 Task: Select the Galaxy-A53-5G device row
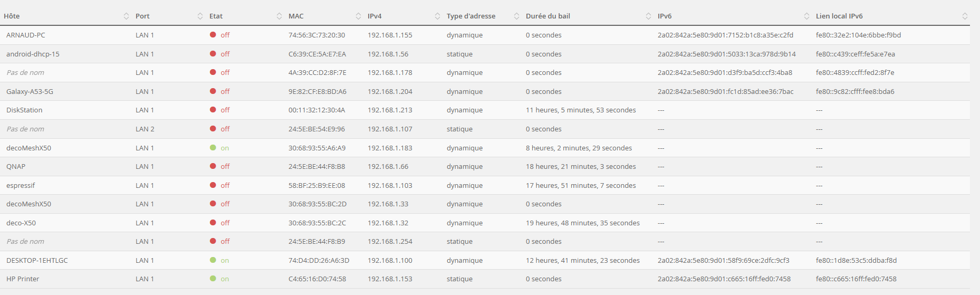[x=485, y=91]
